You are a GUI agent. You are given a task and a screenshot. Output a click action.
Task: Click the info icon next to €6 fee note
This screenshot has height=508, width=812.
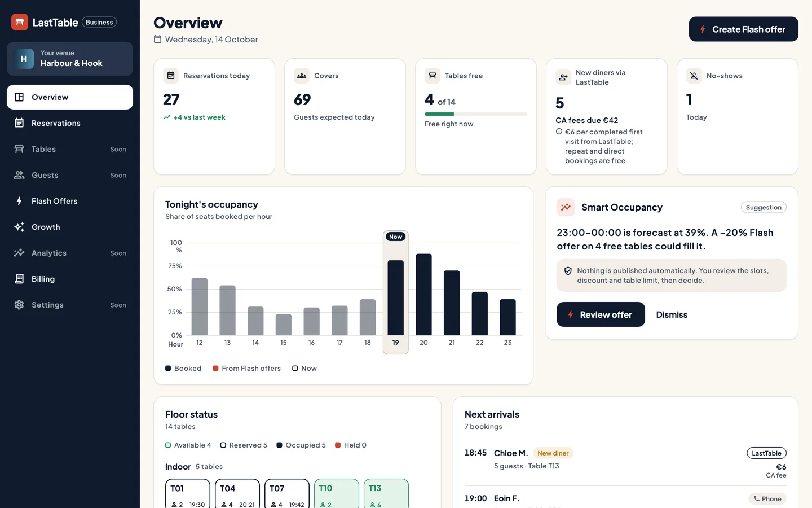(x=559, y=132)
